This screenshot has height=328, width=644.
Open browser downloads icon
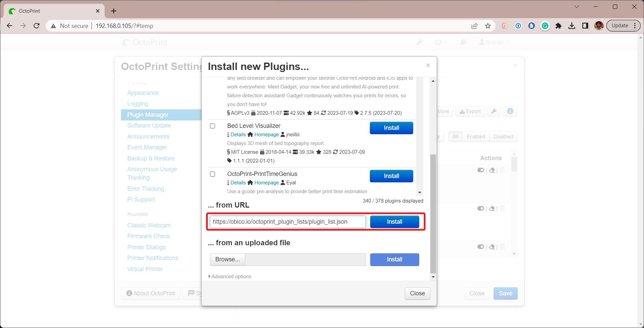[572, 26]
